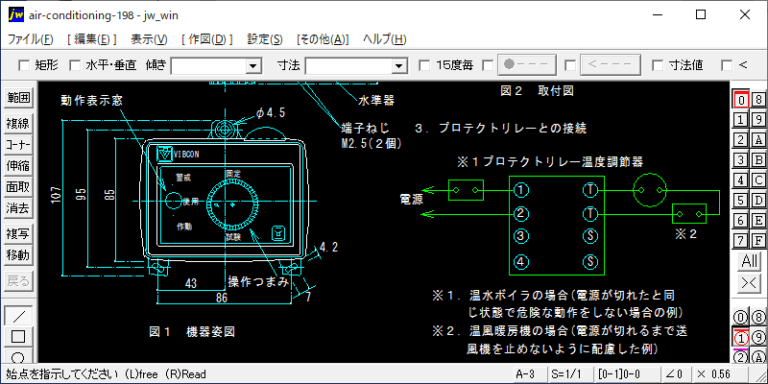Select the rectangle drawing tool icon
Viewport: 768px width, 384px height.
point(19,336)
